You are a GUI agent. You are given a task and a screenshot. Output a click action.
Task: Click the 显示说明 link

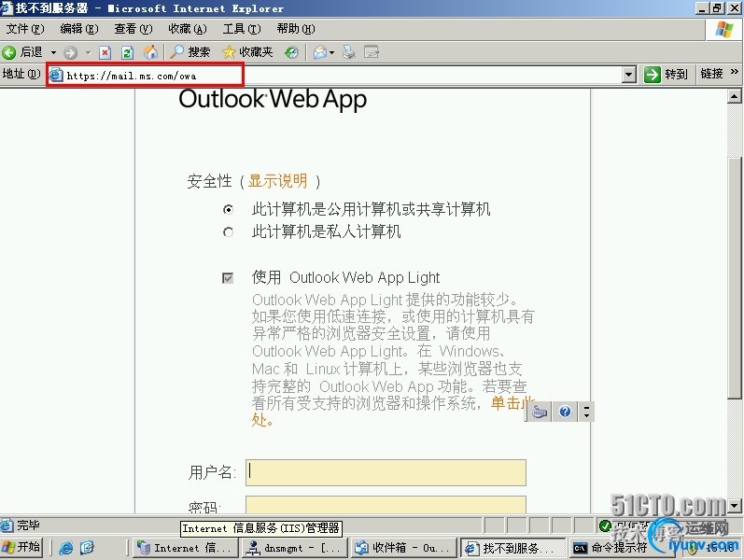[277, 181]
